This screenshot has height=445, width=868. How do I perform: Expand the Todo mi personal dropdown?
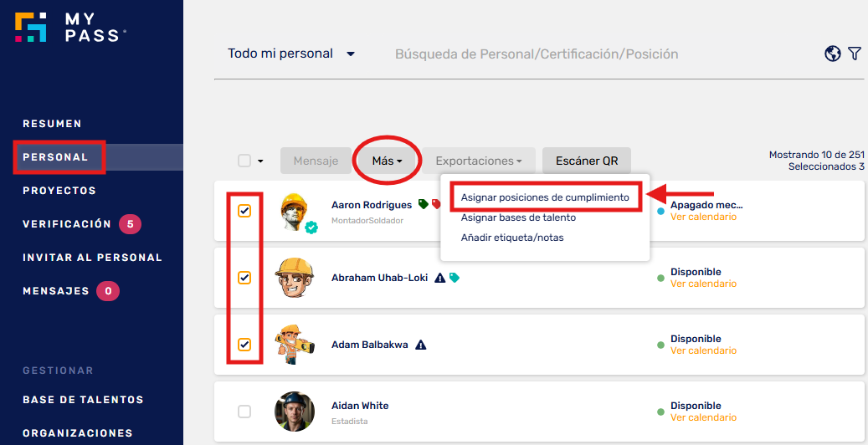click(x=291, y=54)
